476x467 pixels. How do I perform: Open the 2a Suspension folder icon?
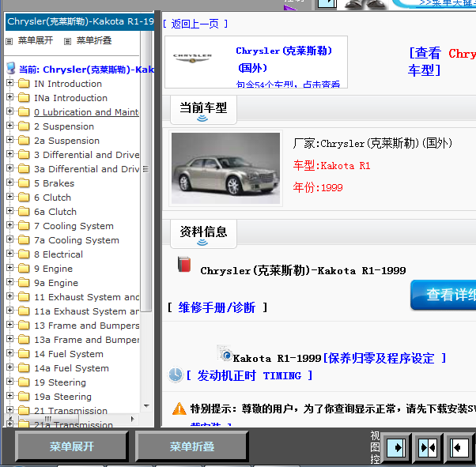click(24, 141)
